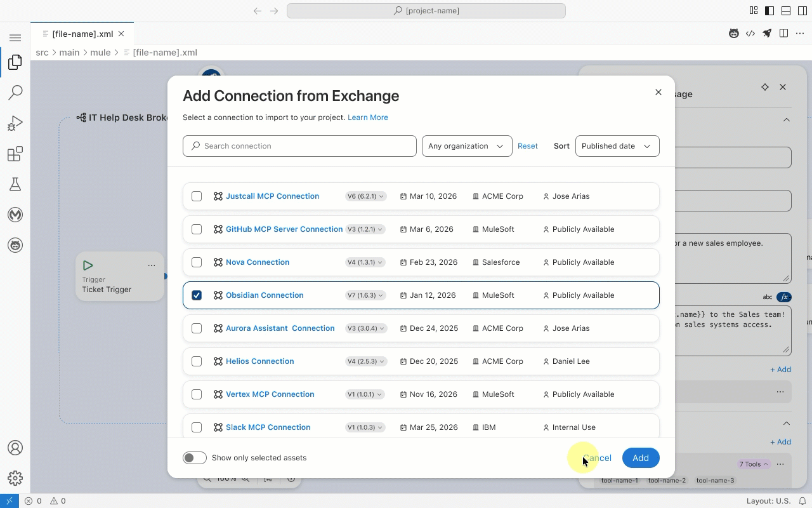
Task: Open Justcall version V6 (6.2.1) dropdown
Action: [x=366, y=196]
